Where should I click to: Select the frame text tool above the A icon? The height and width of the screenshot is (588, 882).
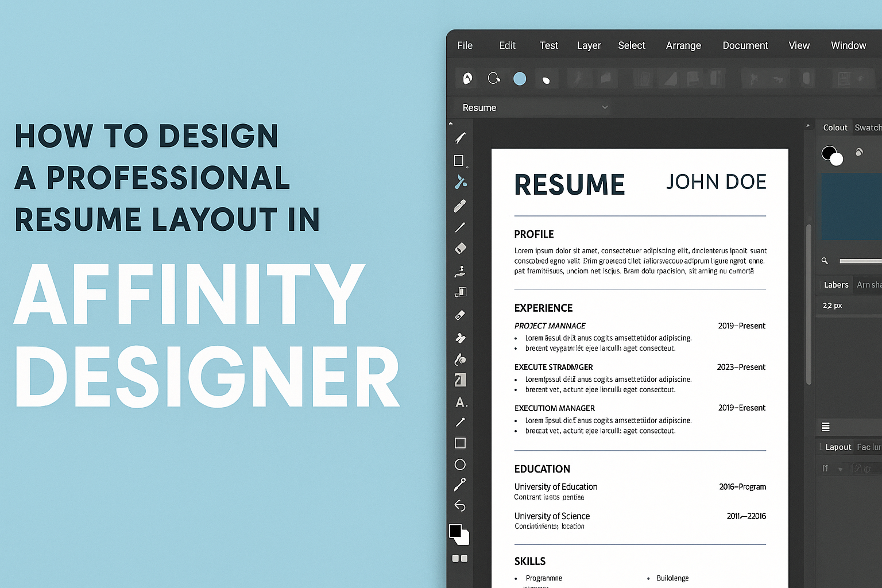pyautogui.click(x=460, y=380)
